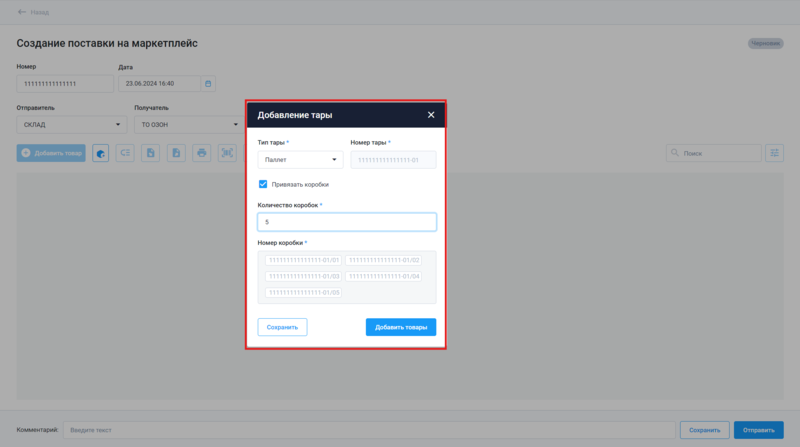Uncheck the Привязать коробки checkbox
800x447 pixels.
[x=263, y=184]
